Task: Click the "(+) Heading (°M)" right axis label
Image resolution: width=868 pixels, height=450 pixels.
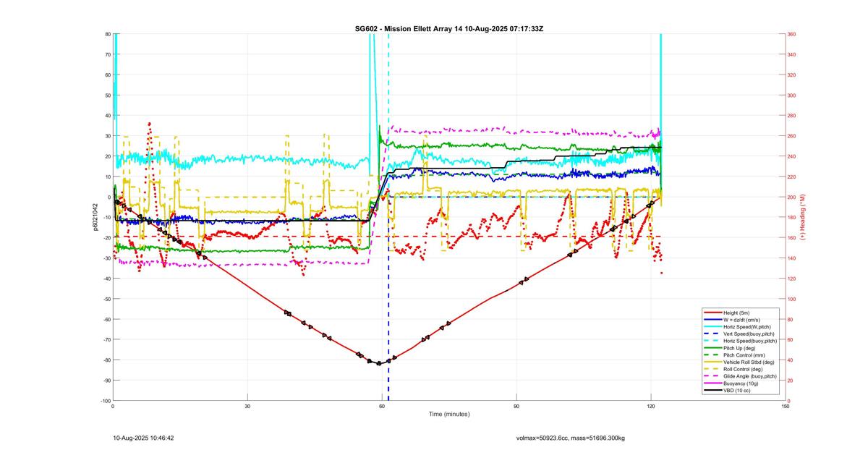Action: point(803,217)
